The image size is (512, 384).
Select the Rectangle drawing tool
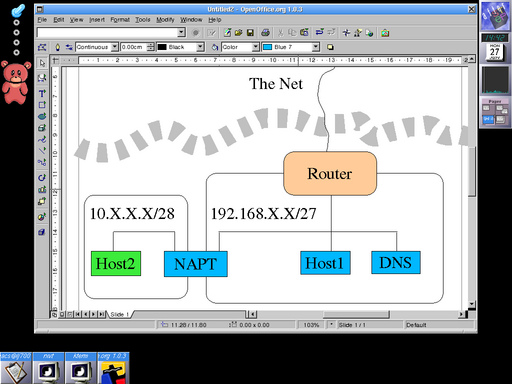pyautogui.click(x=42, y=105)
